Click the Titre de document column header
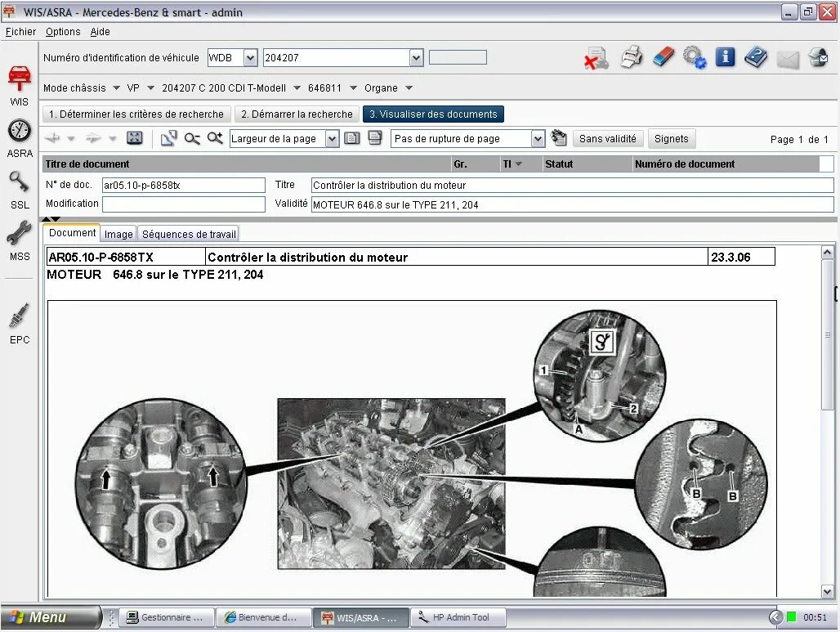This screenshot has height=632, width=840. tap(248, 164)
